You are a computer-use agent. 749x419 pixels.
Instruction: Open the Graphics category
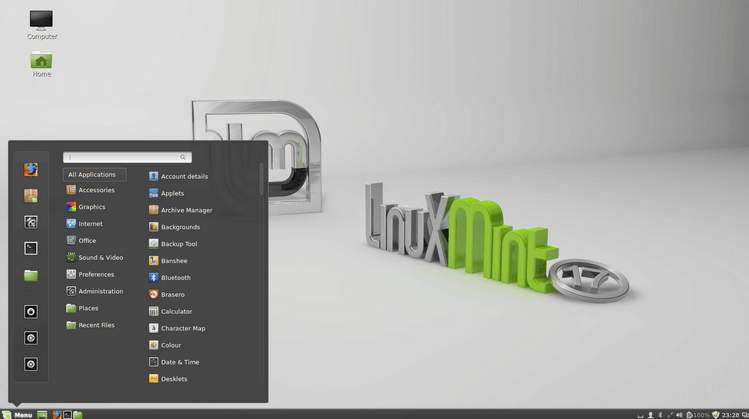point(86,207)
